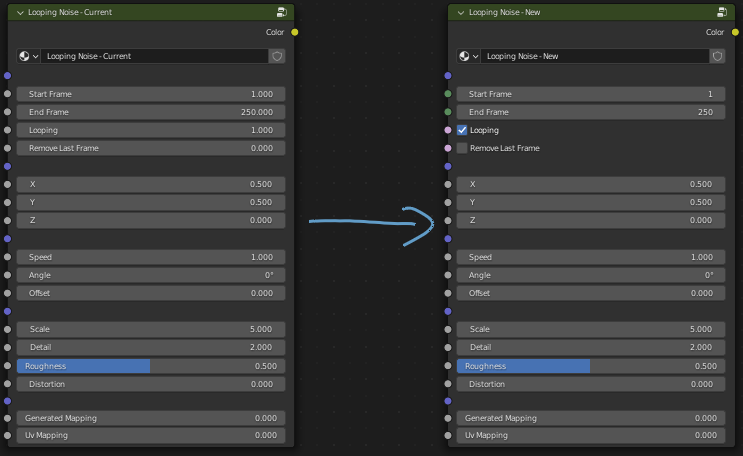Click Distortion input socket on New node

(x=448, y=383)
